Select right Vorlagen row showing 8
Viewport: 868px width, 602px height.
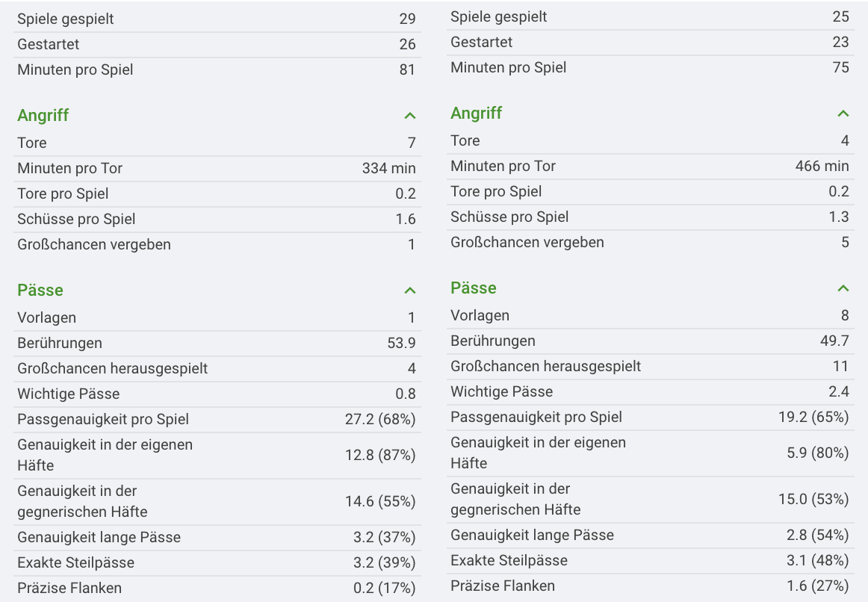[651, 315]
